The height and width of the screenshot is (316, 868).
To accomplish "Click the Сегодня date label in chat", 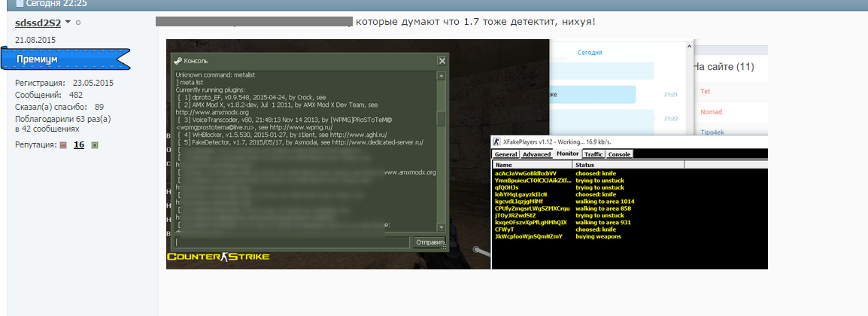I will [590, 53].
